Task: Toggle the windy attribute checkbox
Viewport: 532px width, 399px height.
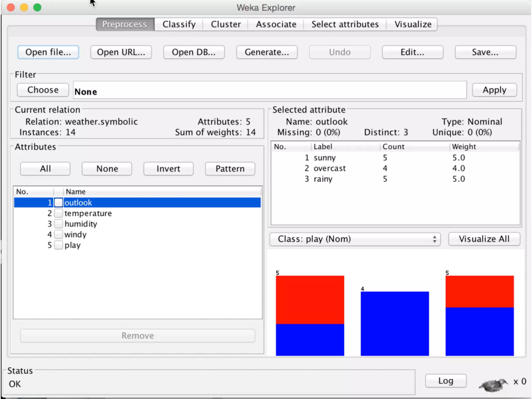Action: coord(59,234)
